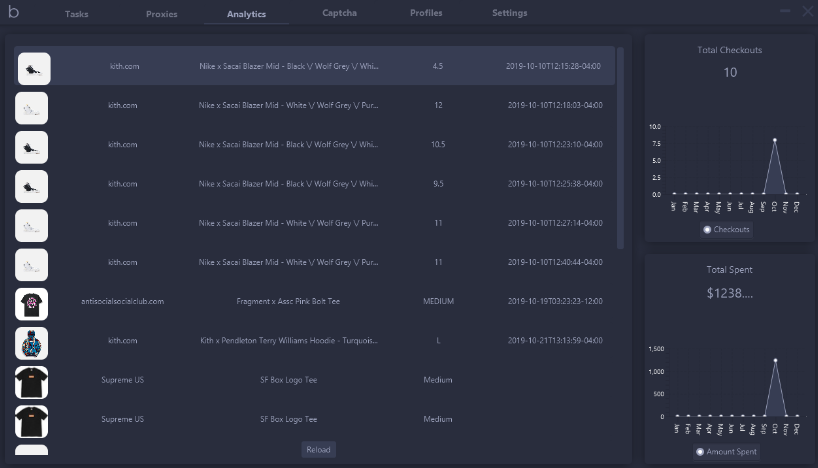Image resolution: width=818 pixels, height=468 pixels.
Task: Switch to the Proxies tab
Action: 162,14
